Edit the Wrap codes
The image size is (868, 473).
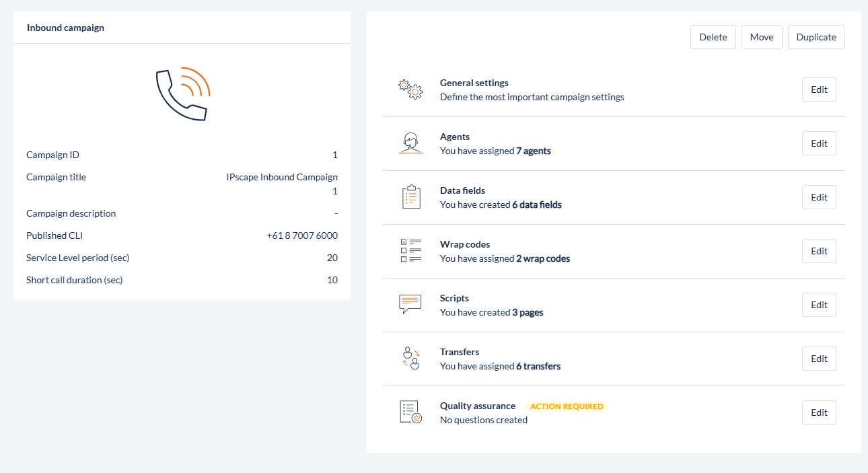(819, 251)
